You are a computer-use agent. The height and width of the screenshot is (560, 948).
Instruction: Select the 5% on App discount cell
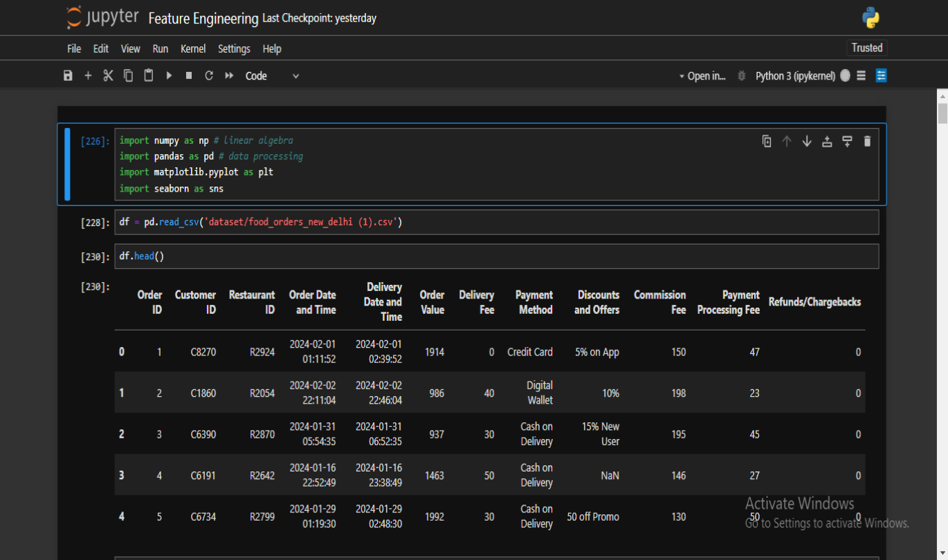click(597, 352)
